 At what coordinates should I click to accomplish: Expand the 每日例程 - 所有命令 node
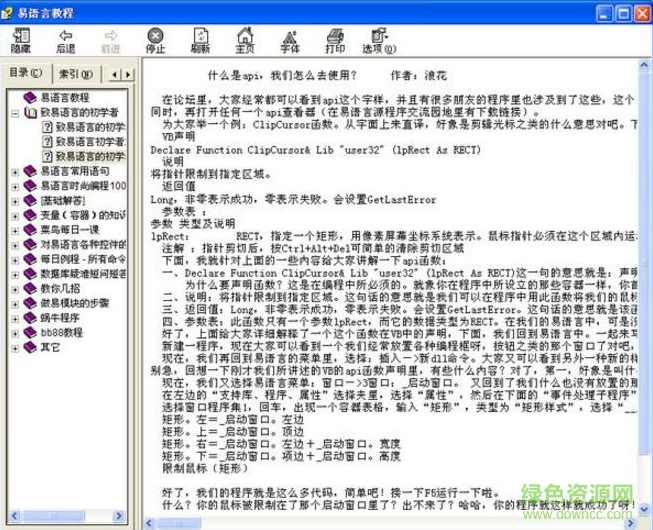click(15, 260)
